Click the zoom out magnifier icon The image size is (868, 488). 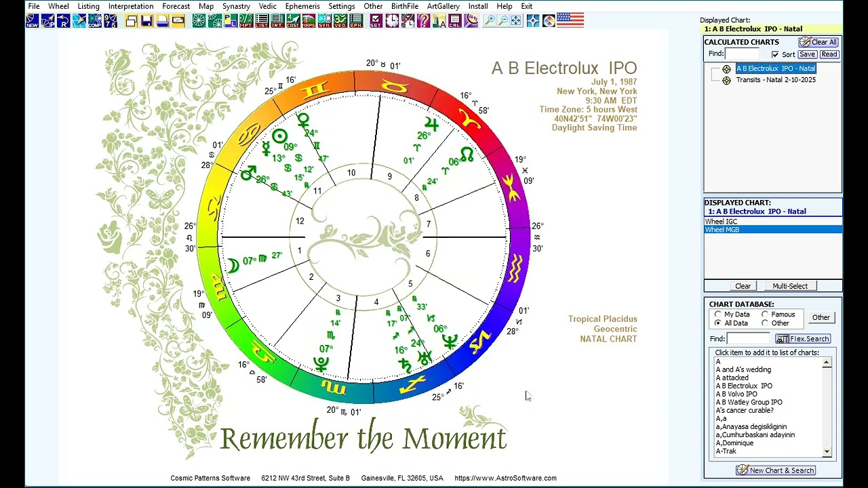click(502, 21)
